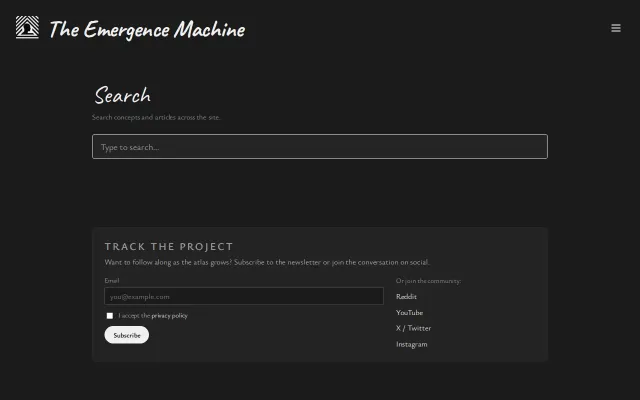
Task: Click the Emergence Machine logo icon
Action: pos(27,27)
